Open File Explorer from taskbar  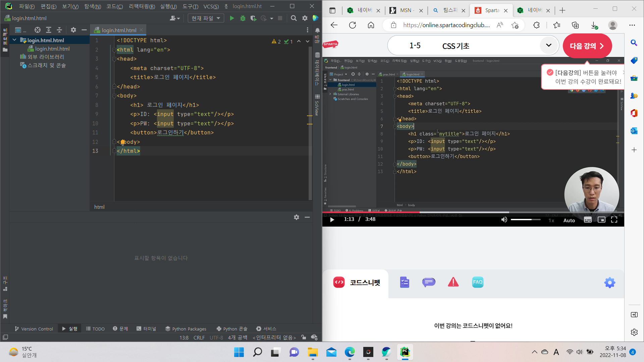(313, 352)
